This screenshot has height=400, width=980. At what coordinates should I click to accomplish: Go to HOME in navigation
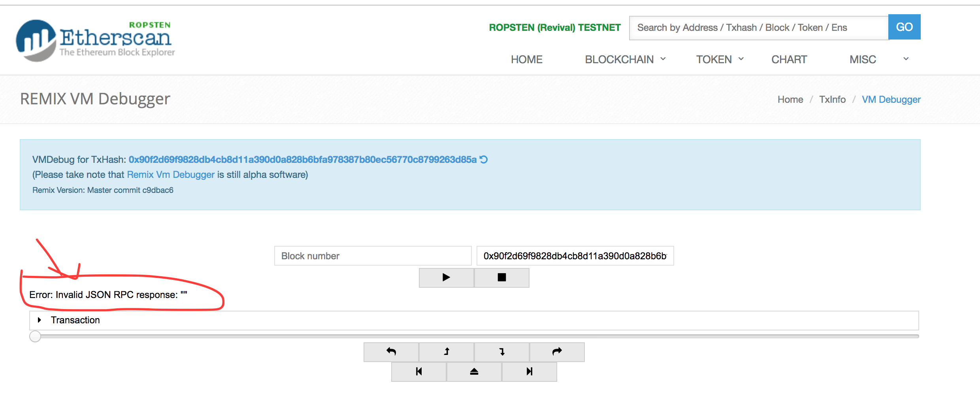click(x=526, y=59)
